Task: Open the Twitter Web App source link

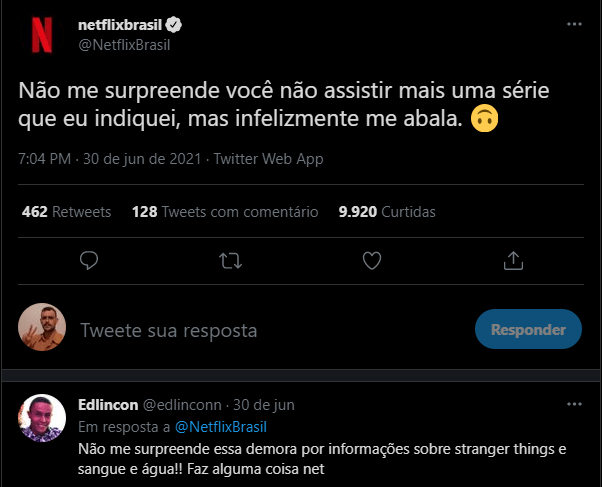Action: 269,159
